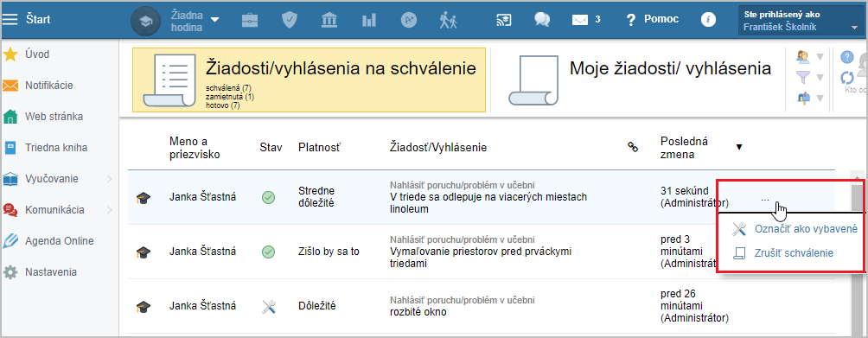Sort by Posledná zmena column arrow
Image resolution: width=868 pixels, height=338 pixels.
[739, 147]
